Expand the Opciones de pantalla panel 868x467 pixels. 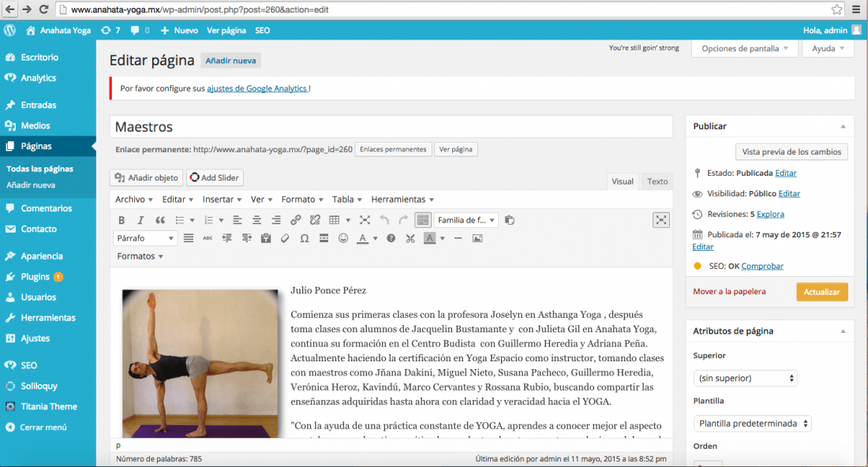(745, 49)
